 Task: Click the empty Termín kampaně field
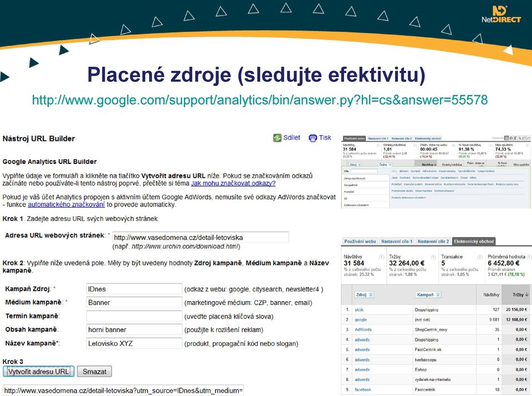tap(134, 316)
